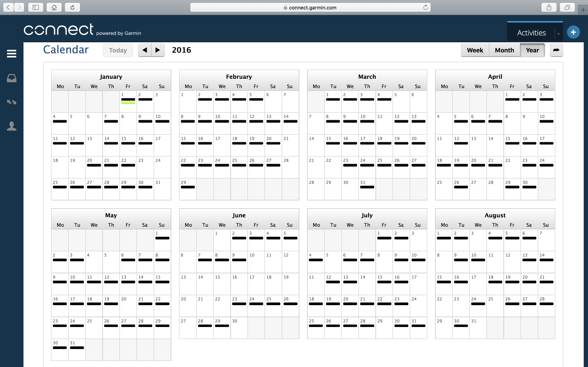
Task: Click the activity bar on March 31
Action: pyautogui.click(x=367, y=187)
